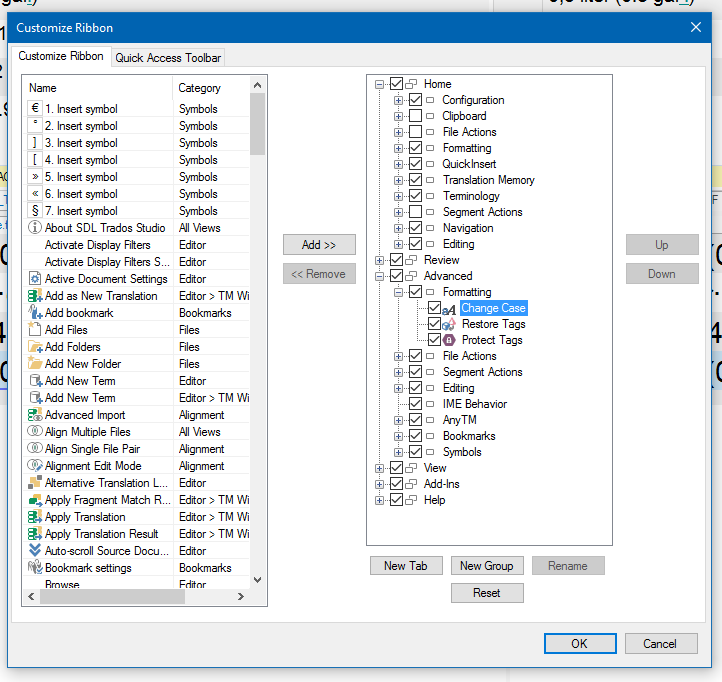
Task: Click the Restore Tags icon in tree
Action: 449,325
